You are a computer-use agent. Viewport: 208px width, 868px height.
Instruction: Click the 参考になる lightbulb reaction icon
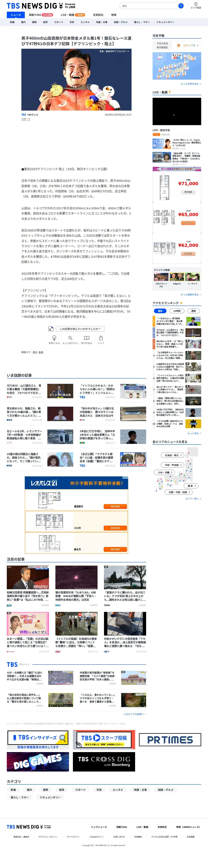(x=54, y=338)
